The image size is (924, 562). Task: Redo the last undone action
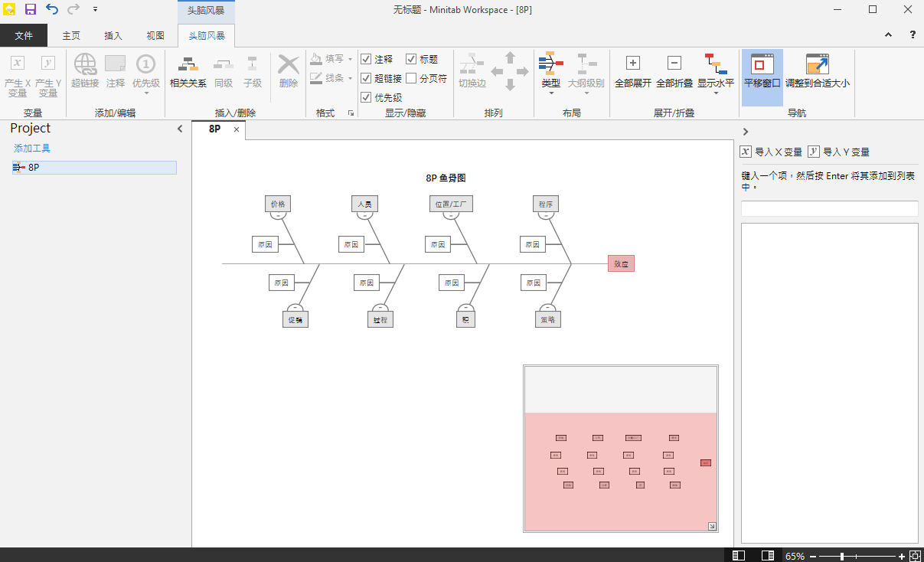coord(73,9)
